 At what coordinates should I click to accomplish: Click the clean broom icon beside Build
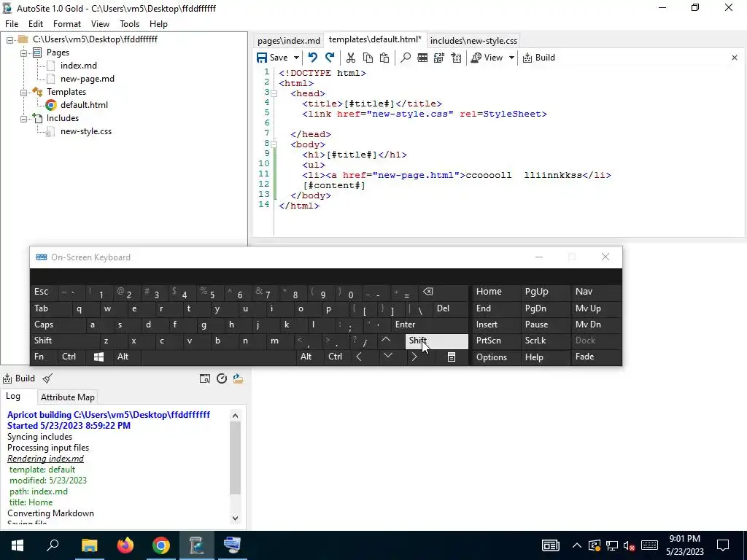point(47,378)
